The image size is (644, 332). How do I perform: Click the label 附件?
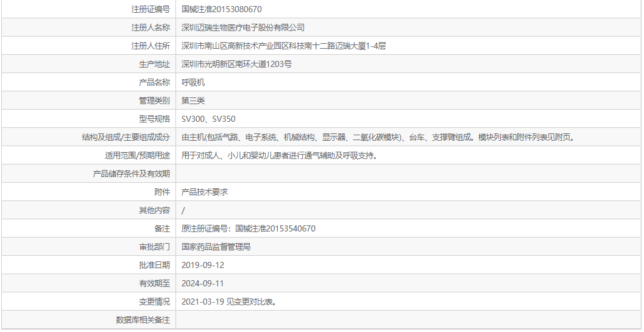pos(162,192)
